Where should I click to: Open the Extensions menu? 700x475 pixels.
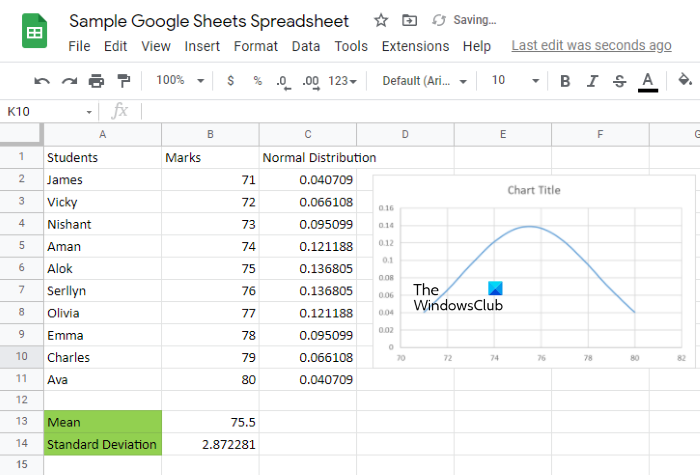point(415,46)
